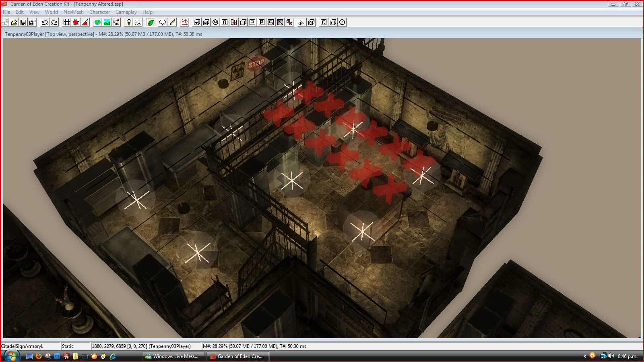Redo the last undone action

(x=54, y=22)
